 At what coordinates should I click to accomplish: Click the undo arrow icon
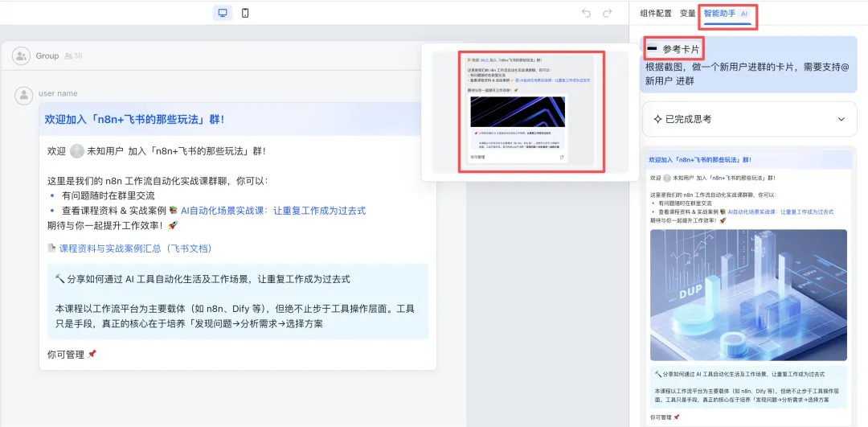(586, 14)
